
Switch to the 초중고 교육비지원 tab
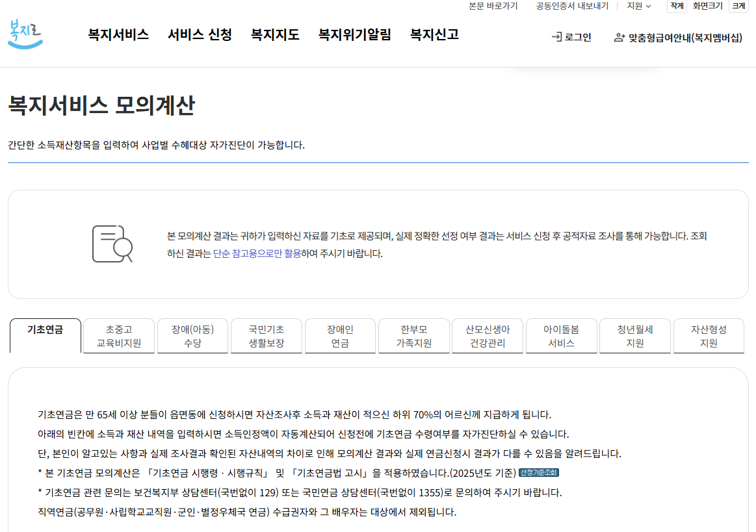point(118,335)
